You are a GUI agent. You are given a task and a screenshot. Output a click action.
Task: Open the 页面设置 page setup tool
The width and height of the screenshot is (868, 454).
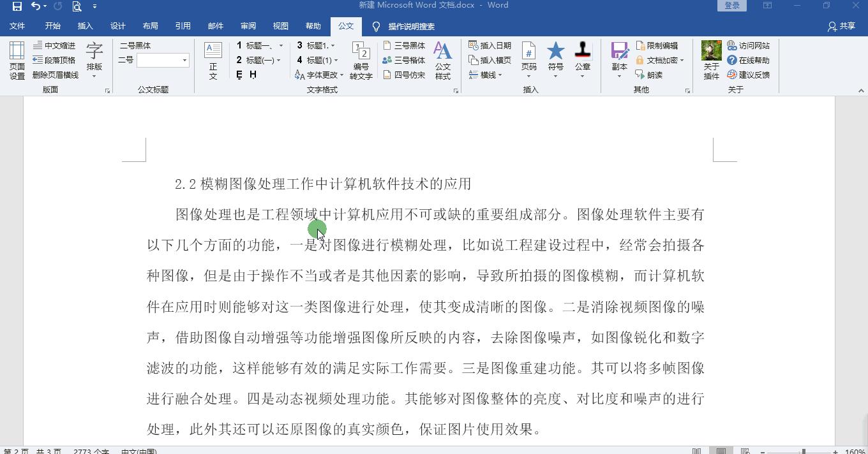pos(17,61)
